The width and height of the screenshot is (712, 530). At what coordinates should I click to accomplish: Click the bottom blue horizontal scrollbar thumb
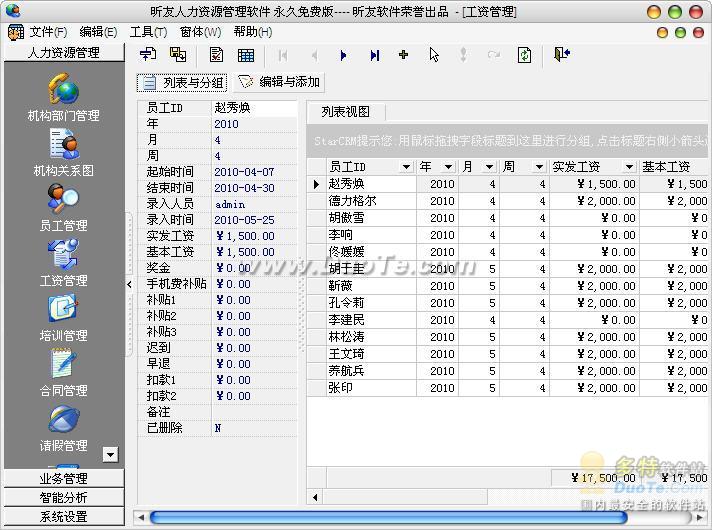[388, 517]
